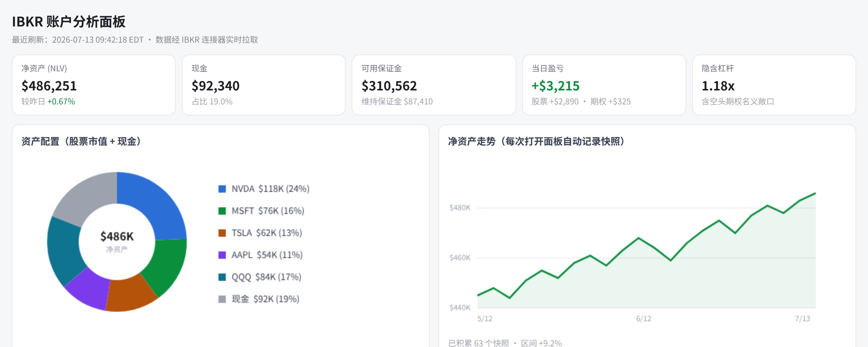
Task: Click the 7/13 x-axis date label
Action: tap(803, 319)
